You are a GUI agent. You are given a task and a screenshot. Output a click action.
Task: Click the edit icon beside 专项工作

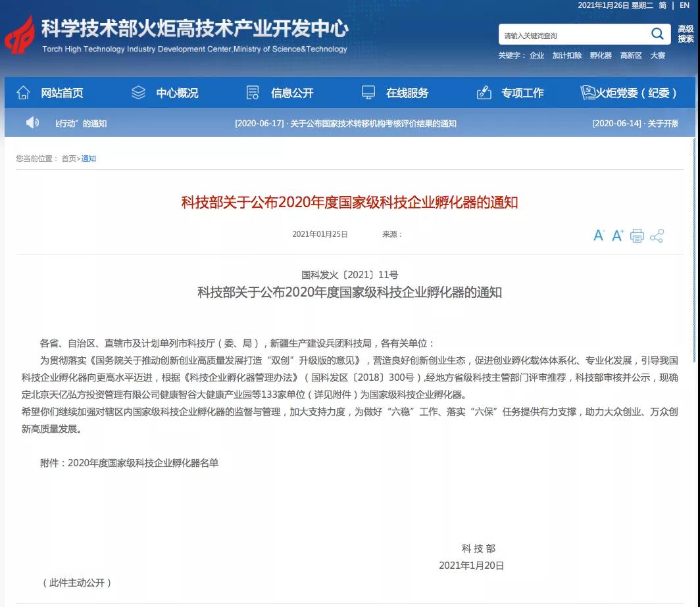click(x=484, y=93)
